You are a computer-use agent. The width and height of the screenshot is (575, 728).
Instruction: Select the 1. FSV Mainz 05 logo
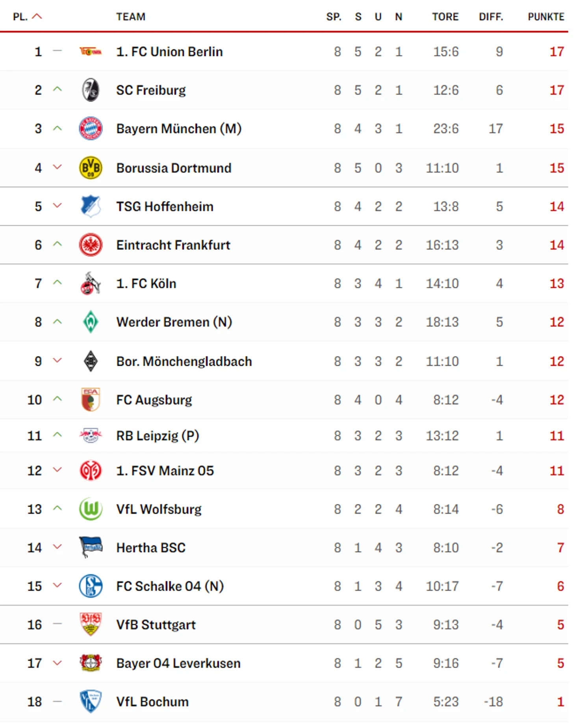click(91, 471)
